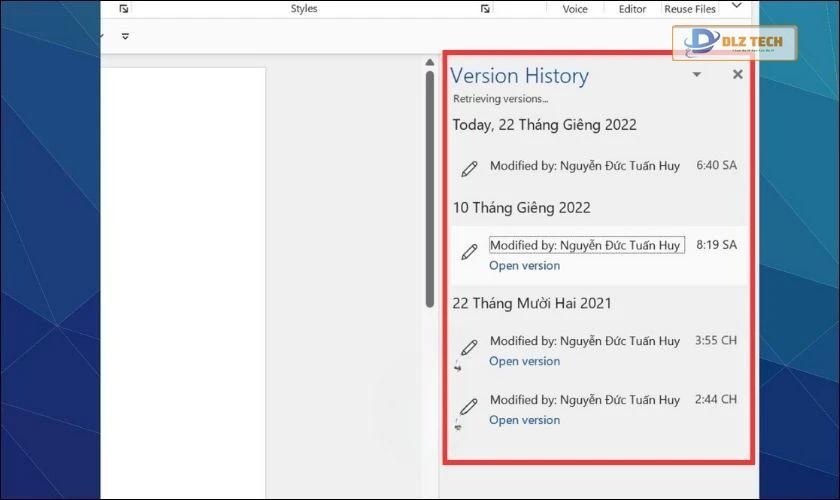Click inside the blank document page
This screenshot has width=840, height=500.
click(x=185, y=280)
